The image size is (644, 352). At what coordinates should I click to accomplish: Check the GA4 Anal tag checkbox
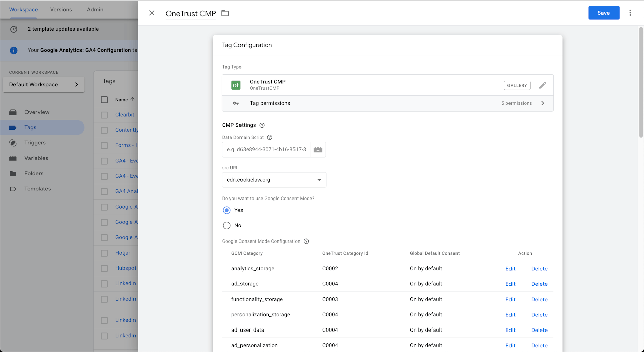tap(104, 191)
